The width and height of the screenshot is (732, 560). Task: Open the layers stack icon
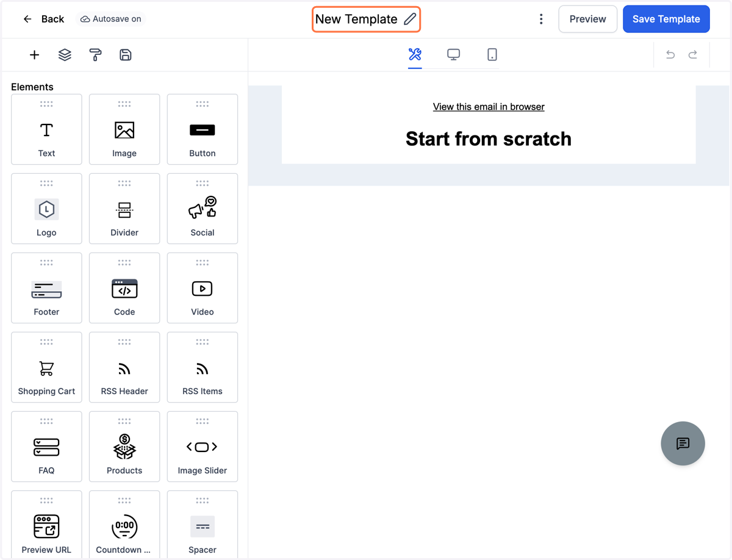click(65, 55)
